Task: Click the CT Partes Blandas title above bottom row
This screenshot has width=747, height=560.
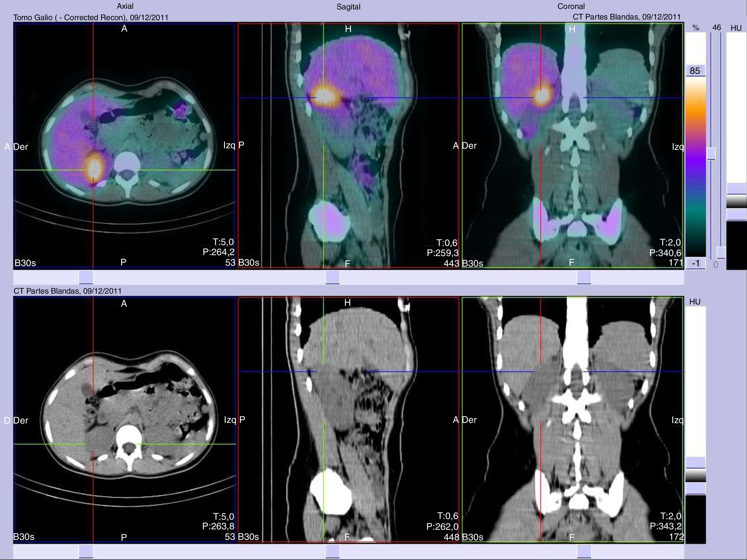Action: coord(67,291)
